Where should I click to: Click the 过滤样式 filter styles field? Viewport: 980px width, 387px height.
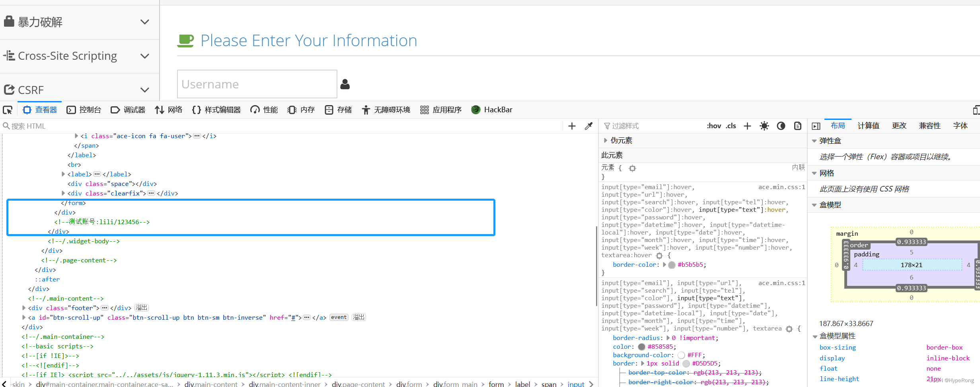point(653,126)
